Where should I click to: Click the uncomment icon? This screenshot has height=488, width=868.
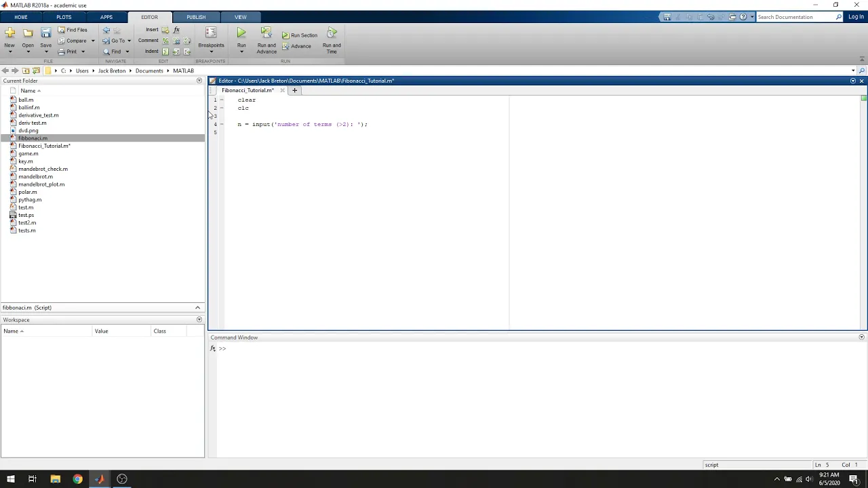click(x=176, y=41)
